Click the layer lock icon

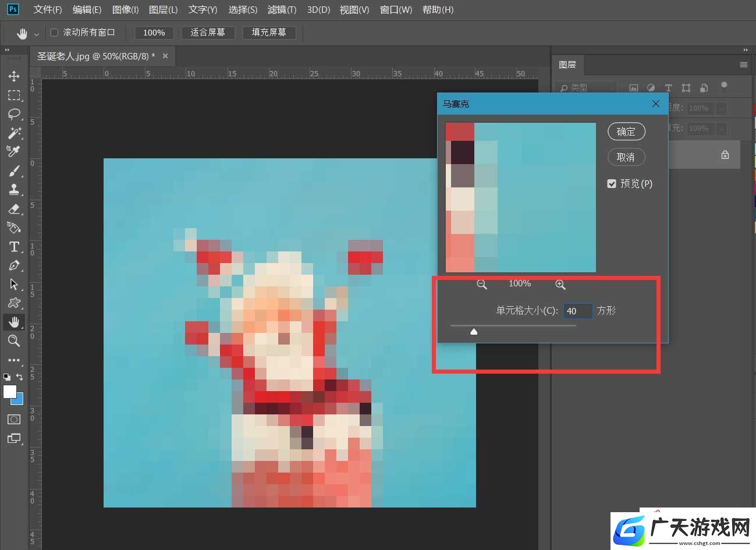pos(725,155)
